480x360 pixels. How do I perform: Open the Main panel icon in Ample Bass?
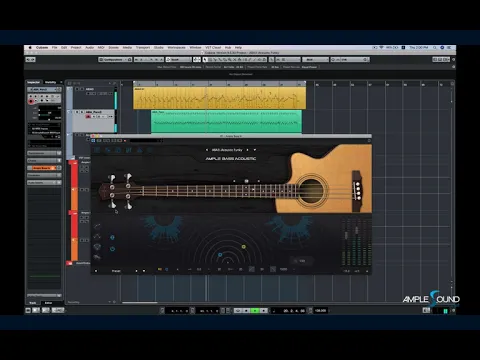coord(97,150)
